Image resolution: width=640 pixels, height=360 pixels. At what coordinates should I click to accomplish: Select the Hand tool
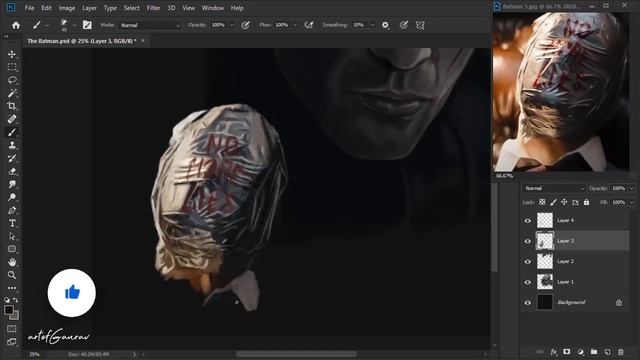[12, 262]
